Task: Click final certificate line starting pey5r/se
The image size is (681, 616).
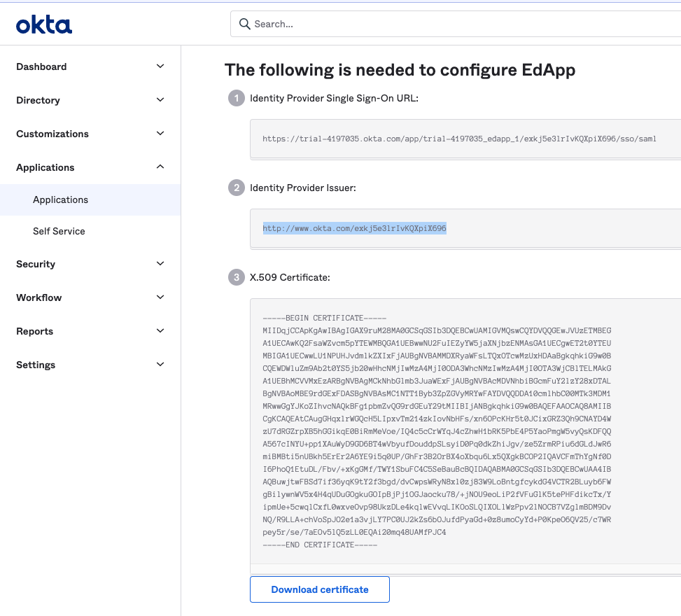Action: pos(354,532)
